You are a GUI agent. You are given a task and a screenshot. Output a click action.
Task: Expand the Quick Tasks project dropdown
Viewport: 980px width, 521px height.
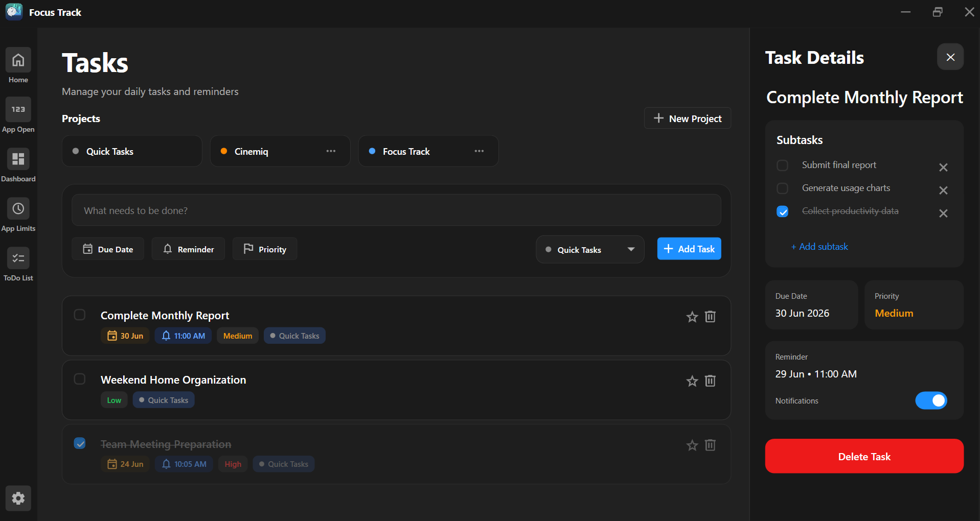pos(590,249)
